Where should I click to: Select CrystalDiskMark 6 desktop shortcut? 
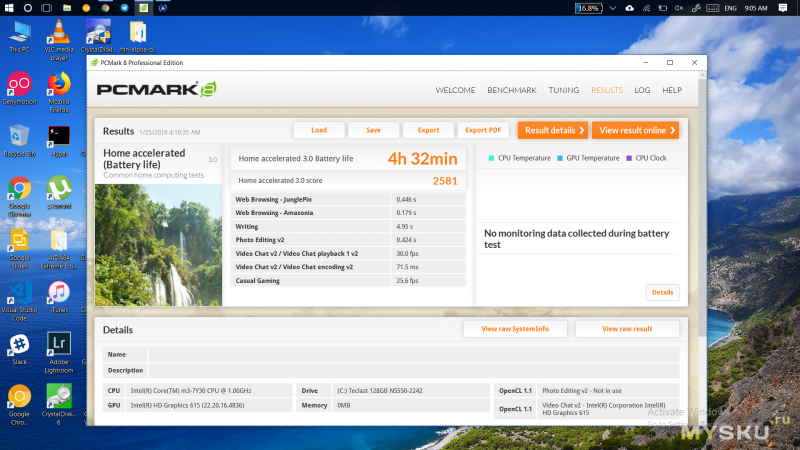click(x=59, y=405)
